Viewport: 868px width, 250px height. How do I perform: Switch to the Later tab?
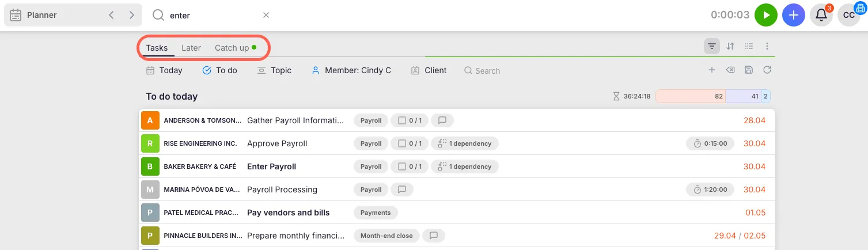point(191,48)
